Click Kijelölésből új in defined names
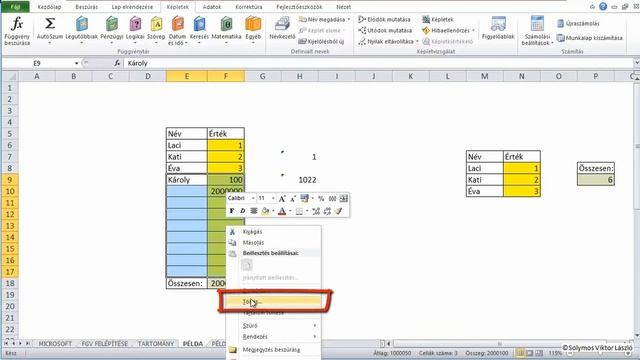Viewport: 640px width, 360px height. pyautogui.click(x=321, y=41)
